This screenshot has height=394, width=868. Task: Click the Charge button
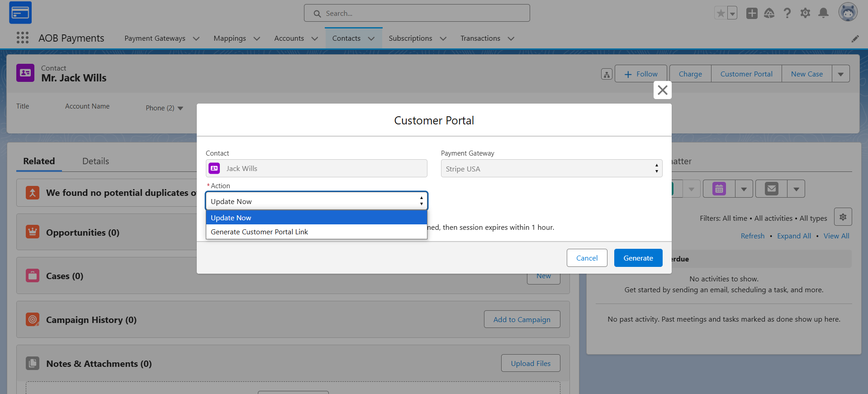click(690, 74)
